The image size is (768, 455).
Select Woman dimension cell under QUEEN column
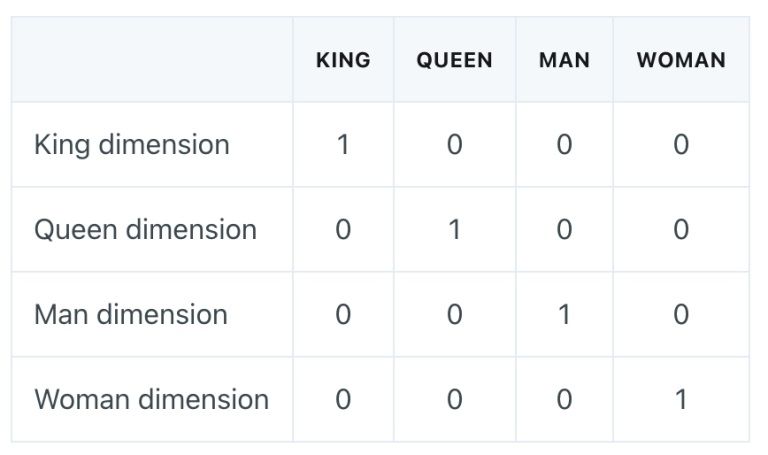click(x=455, y=400)
